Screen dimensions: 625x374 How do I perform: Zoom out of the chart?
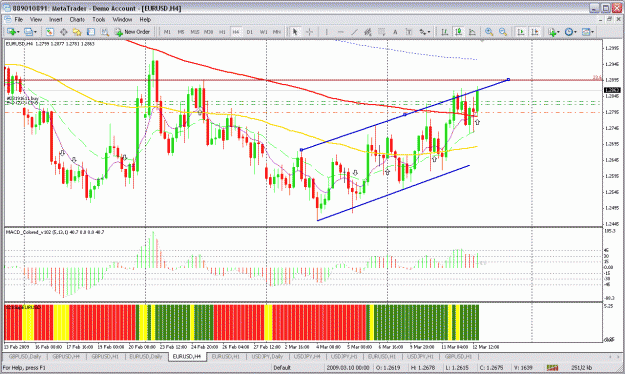503,32
